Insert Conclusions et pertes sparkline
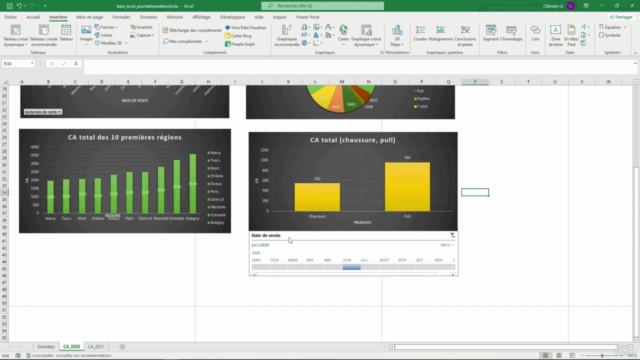Viewport: 640px width, 360px height. pos(465,35)
